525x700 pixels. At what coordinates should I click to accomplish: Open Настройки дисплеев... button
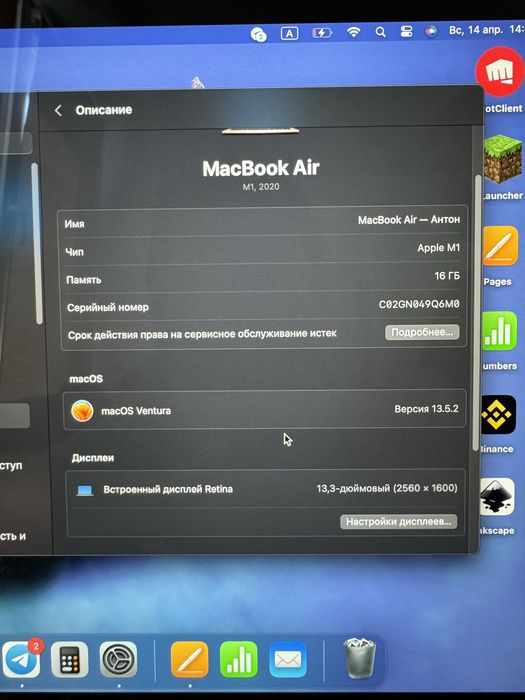pyautogui.click(x=398, y=521)
